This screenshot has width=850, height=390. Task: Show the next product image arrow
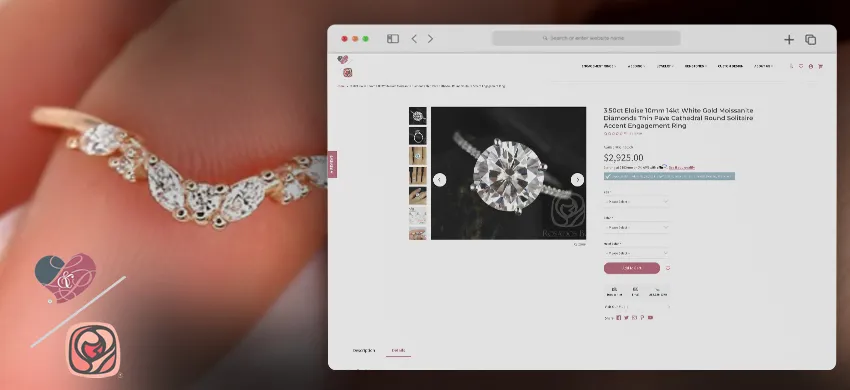(577, 180)
